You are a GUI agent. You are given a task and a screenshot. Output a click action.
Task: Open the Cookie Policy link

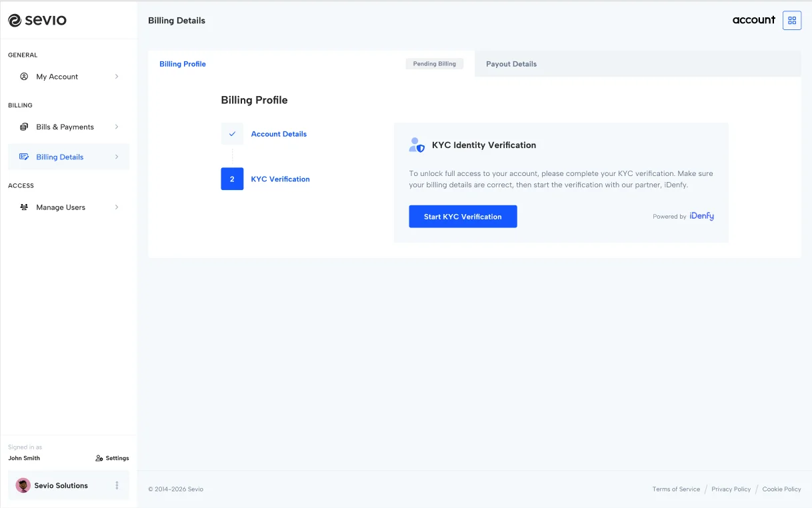(x=781, y=489)
